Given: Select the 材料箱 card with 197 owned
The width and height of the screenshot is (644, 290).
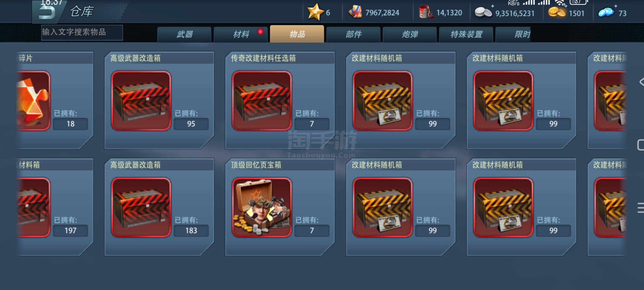Looking at the screenshot, I should [x=55, y=207].
